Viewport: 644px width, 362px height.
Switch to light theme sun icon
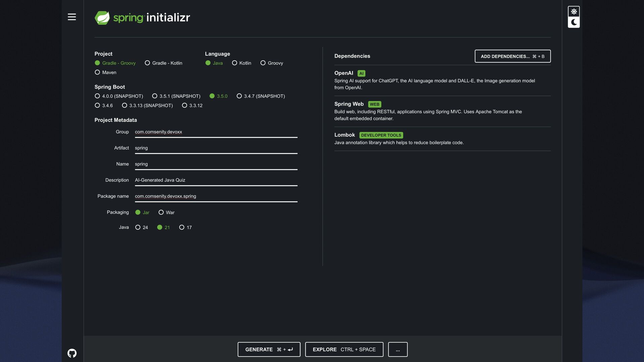(x=574, y=12)
